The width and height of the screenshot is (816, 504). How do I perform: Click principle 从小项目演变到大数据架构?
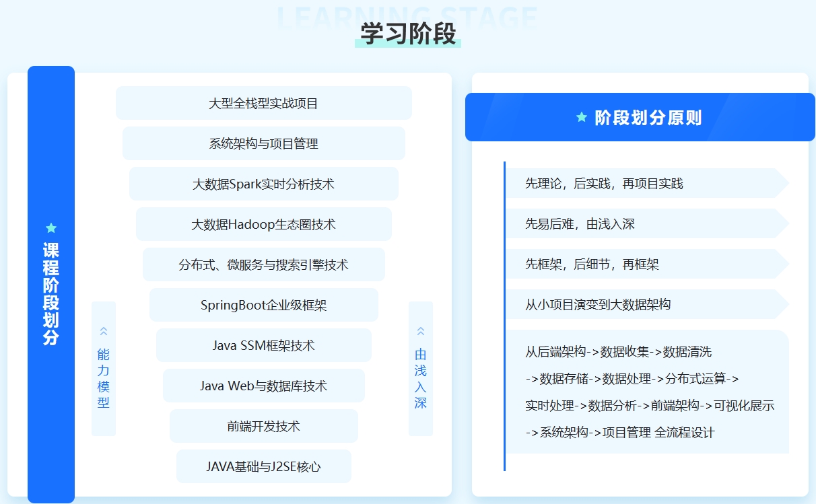647,304
